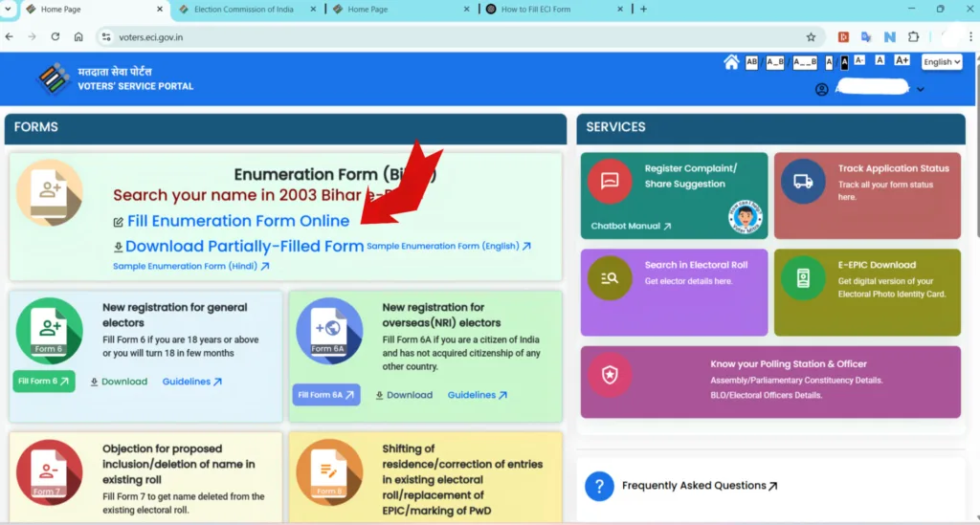Click Download Partially-Filled Form link
The height and width of the screenshot is (525, 980).
click(244, 246)
